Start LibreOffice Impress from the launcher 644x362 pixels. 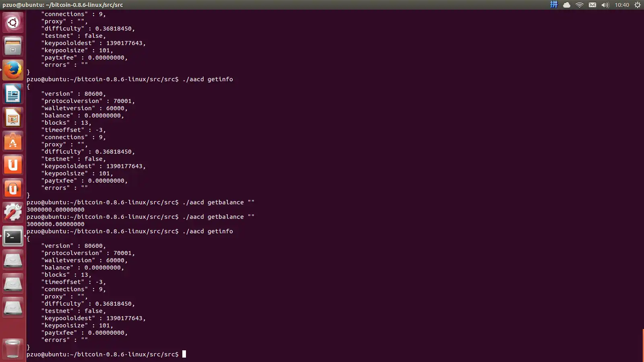[13, 117]
